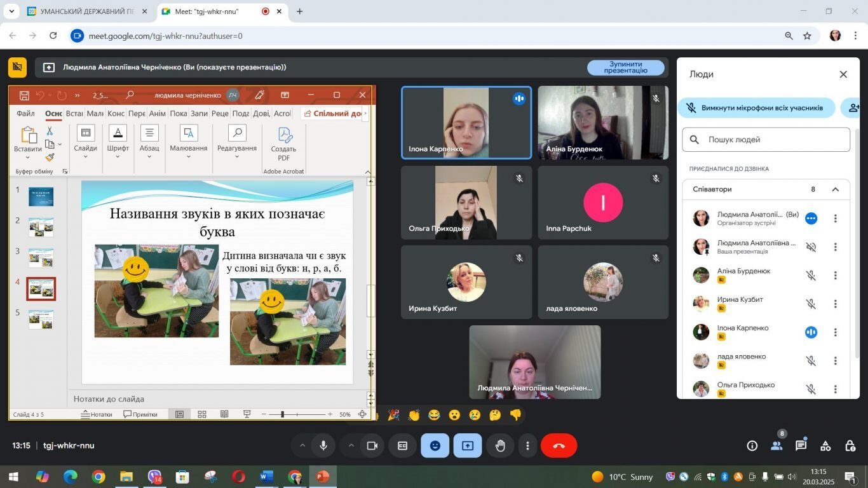
Task: Click Зупинити презентацію button
Action: tap(626, 67)
